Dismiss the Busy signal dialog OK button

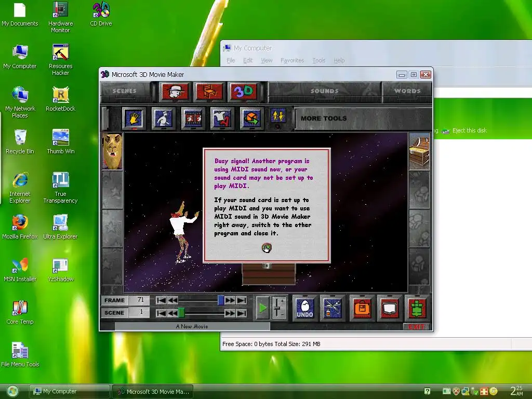pyautogui.click(x=267, y=248)
